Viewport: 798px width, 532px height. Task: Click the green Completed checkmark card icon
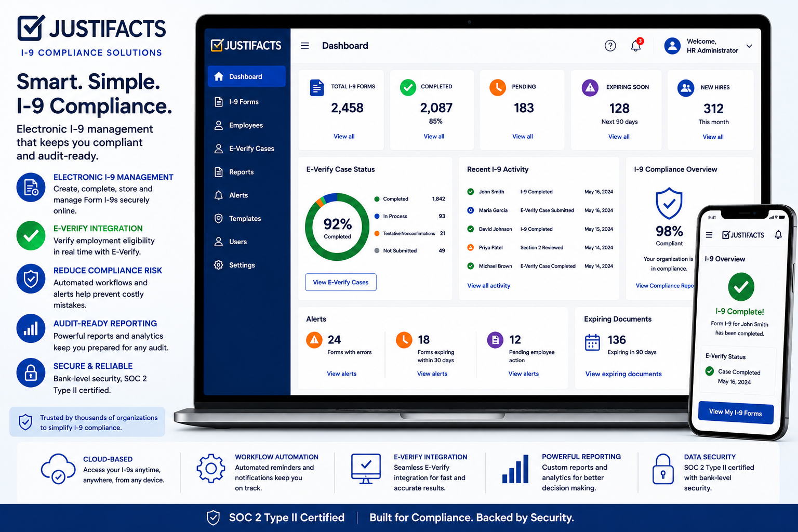click(x=408, y=87)
